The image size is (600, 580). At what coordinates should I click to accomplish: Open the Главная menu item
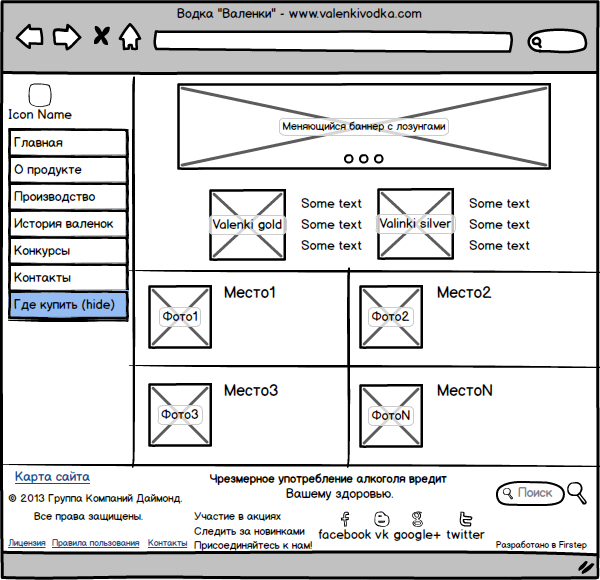68,143
